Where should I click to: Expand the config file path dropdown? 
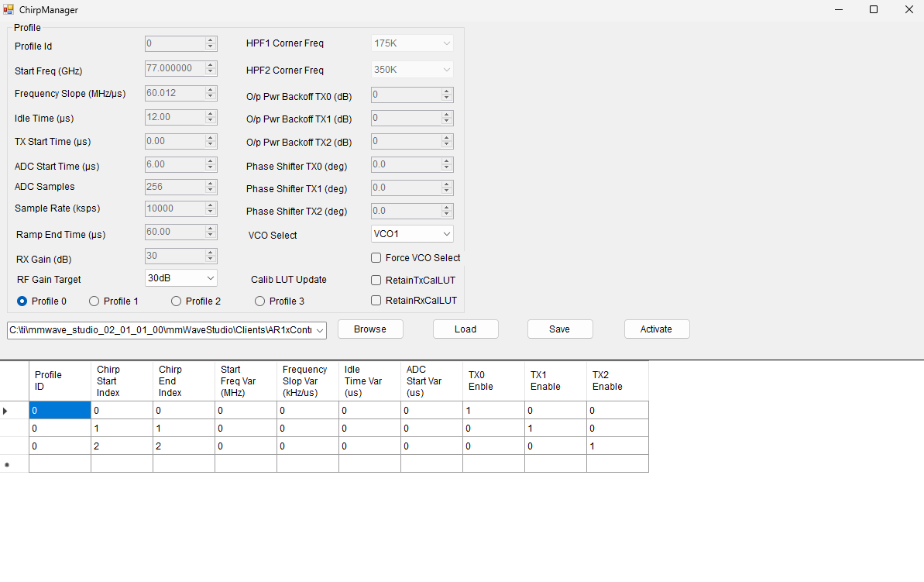click(x=320, y=330)
